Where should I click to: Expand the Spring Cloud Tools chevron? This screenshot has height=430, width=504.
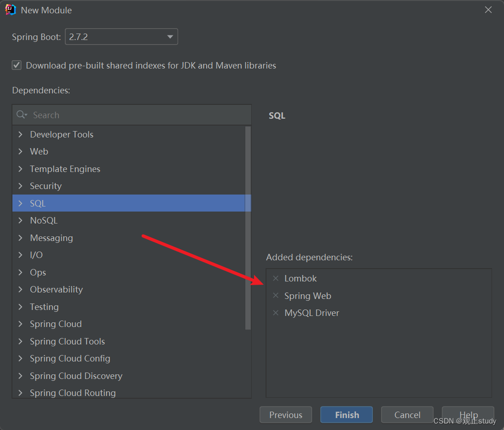pos(21,341)
